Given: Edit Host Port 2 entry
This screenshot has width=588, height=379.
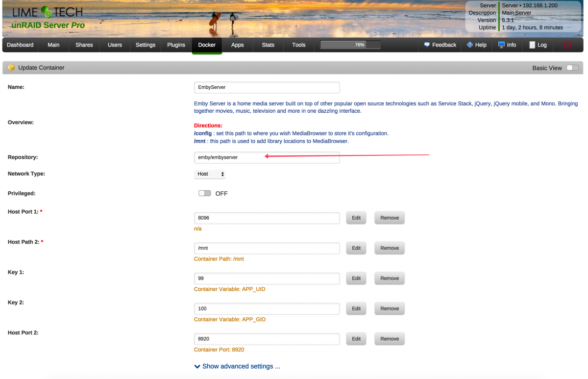Looking at the screenshot, I should point(356,339).
